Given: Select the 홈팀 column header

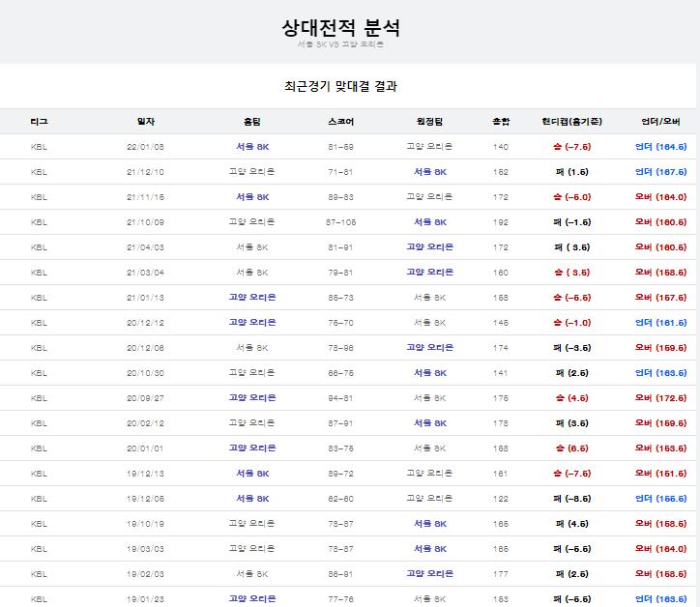Looking at the screenshot, I should [x=252, y=122].
